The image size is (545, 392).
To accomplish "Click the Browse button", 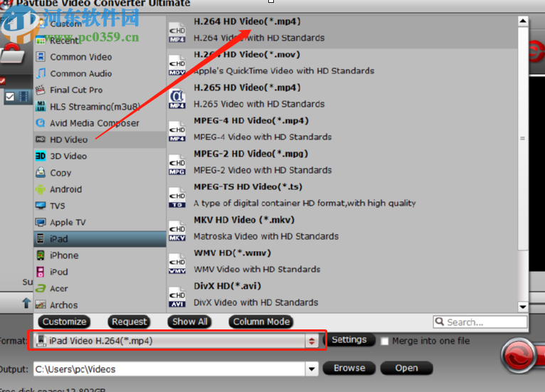I will click(x=349, y=368).
